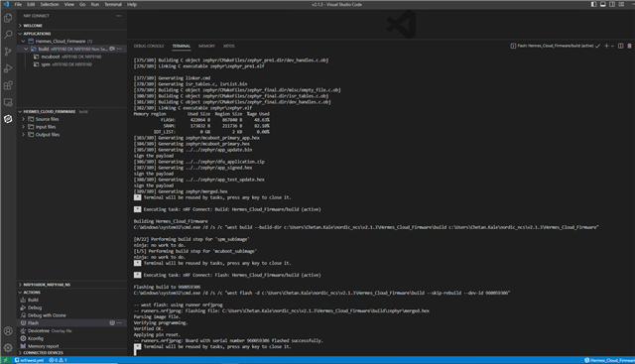Open the Extensions view
The image size is (635, 364).
point(8,85)
